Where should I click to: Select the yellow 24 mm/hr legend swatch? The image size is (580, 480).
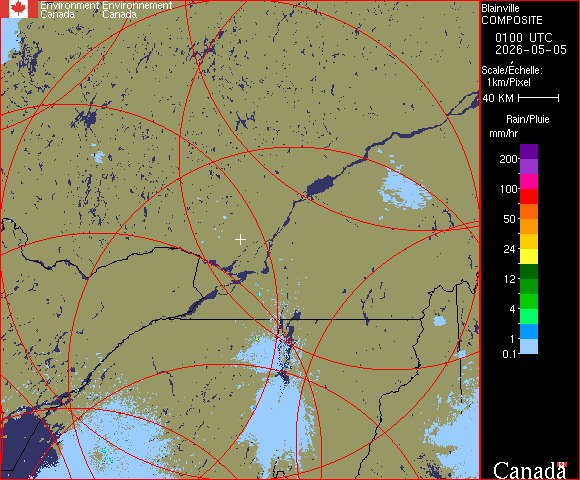[529, 256]
